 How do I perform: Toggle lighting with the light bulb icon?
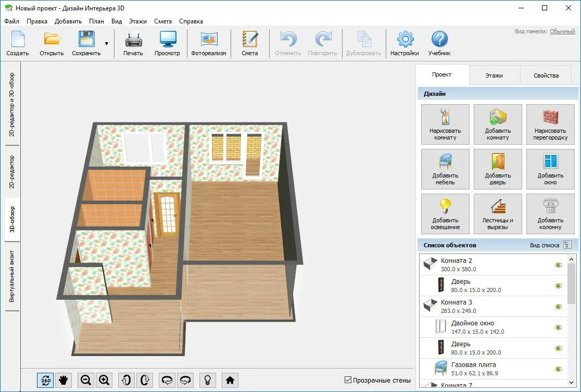[x=207, y=380]
